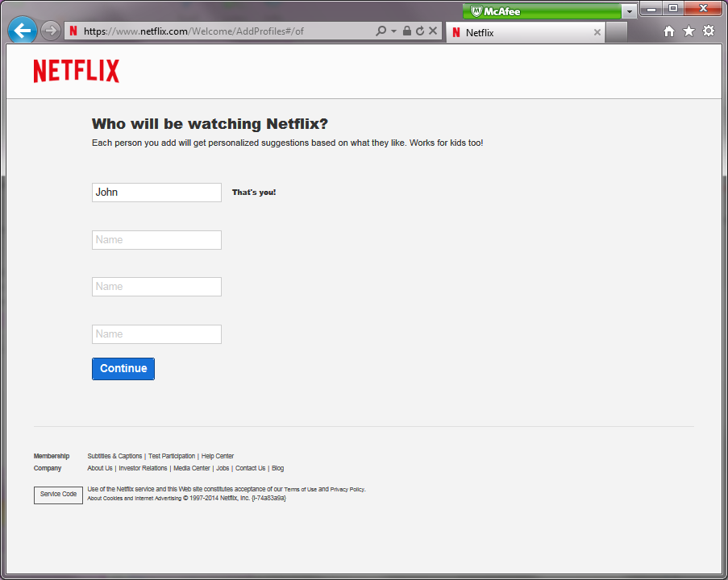Click the Netflix logo
The image size is (728, 580).
tap(76, 71)
